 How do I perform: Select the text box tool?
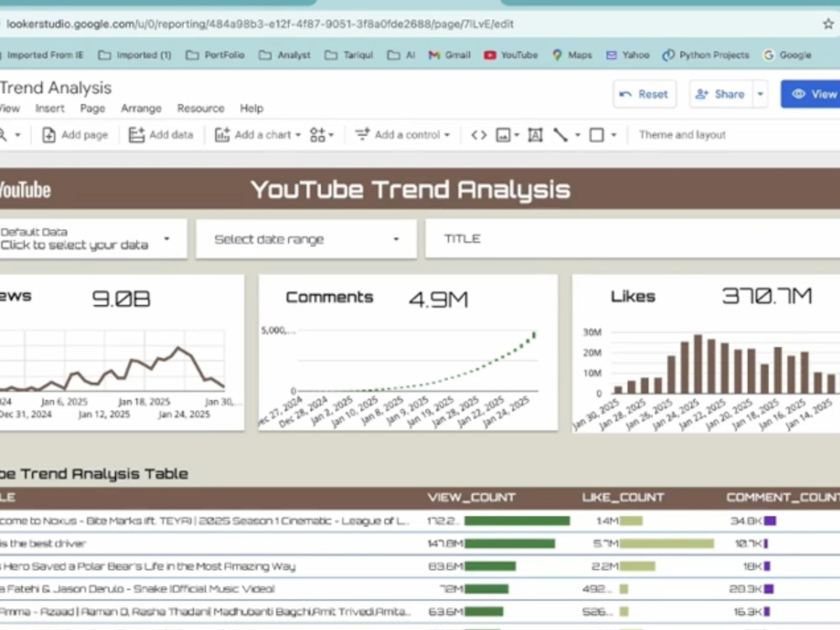[535, 135]
